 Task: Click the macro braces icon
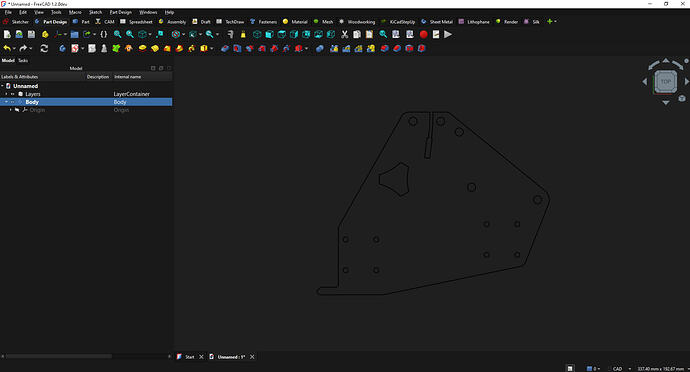[x=104, y=34]
